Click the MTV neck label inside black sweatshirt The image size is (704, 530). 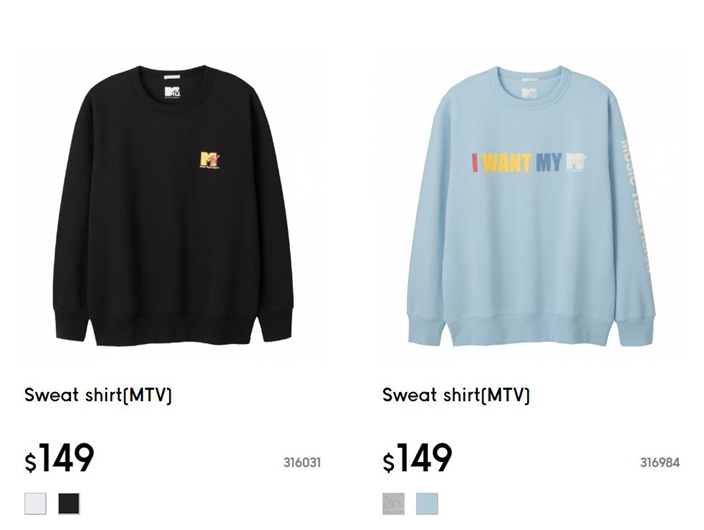click(x=172, y=92)
